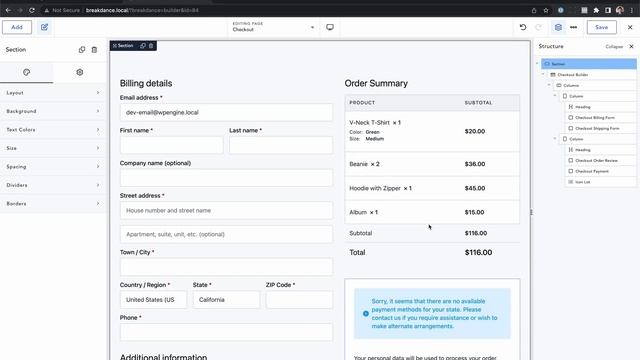The height and width of the screenshot is (360, 640).
Task: Redo the last undone change
Action: 539,27
